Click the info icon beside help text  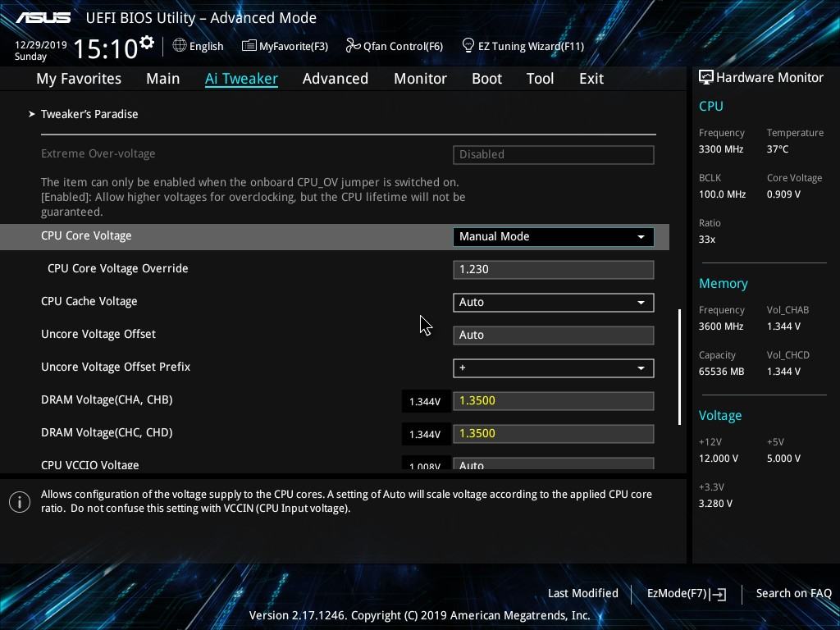click(20, 502)
